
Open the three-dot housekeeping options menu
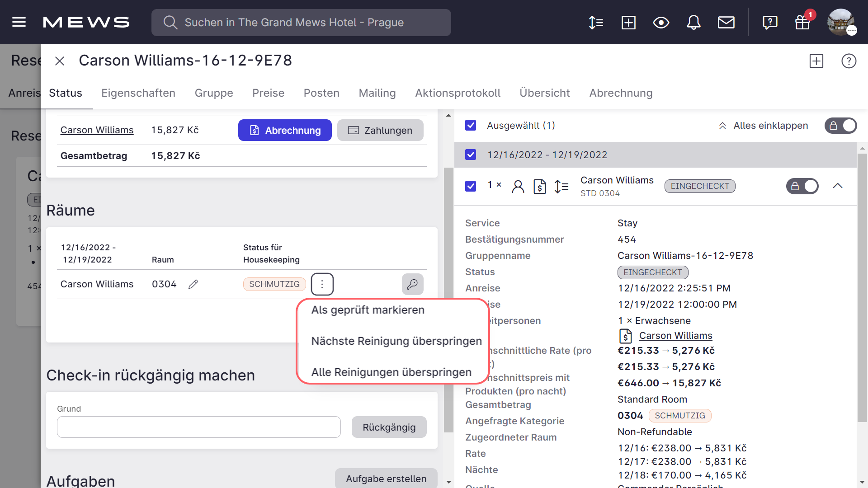pyautogui.click(x=322, y=284)
